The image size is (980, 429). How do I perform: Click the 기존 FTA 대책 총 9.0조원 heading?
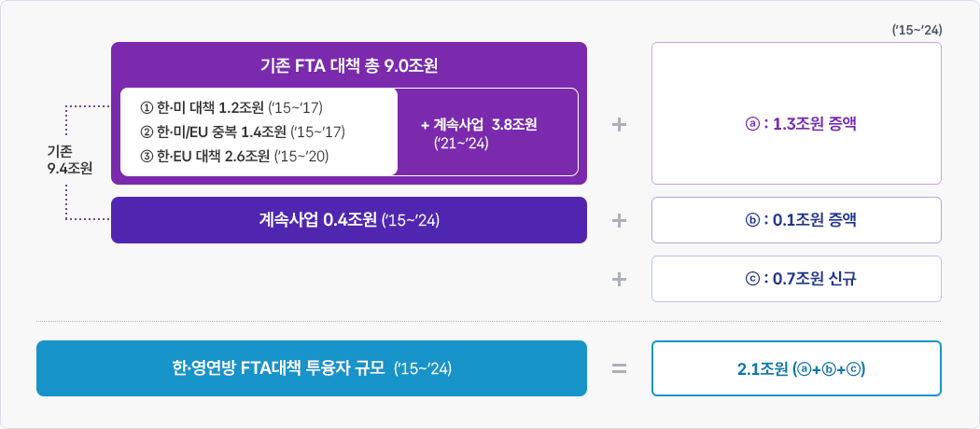click(x=348, y=66)
